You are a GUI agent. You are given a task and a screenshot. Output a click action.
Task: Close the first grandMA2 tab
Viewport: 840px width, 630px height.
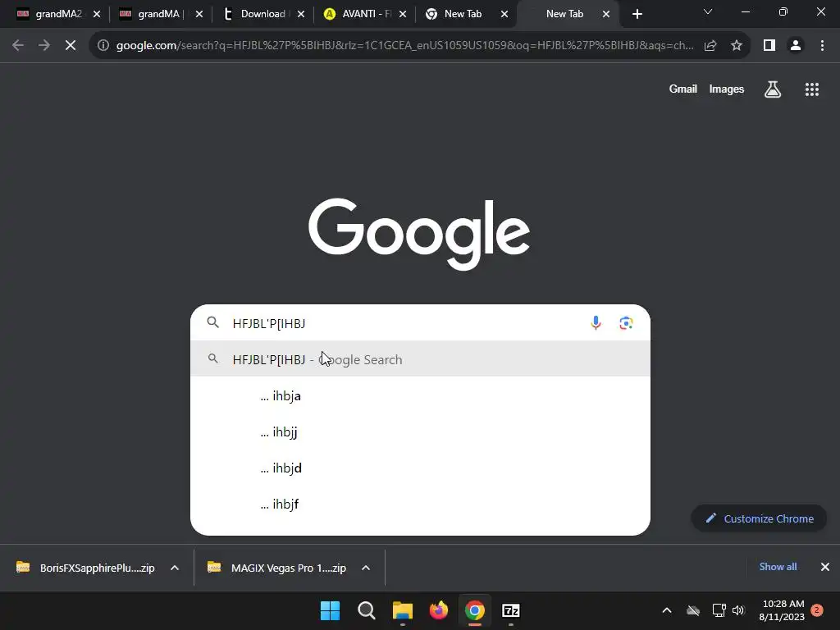pos(97,14)
